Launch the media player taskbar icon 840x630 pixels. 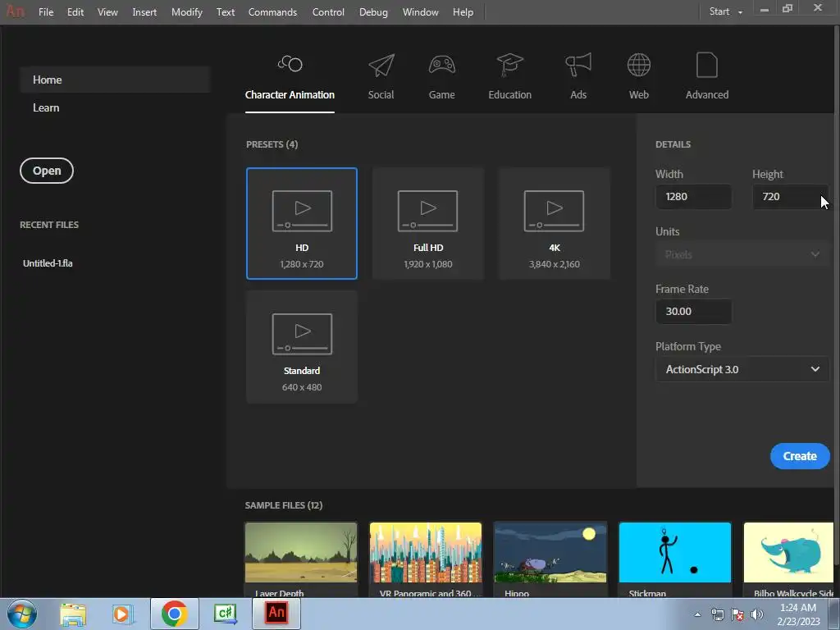click(x=123, y=614)
